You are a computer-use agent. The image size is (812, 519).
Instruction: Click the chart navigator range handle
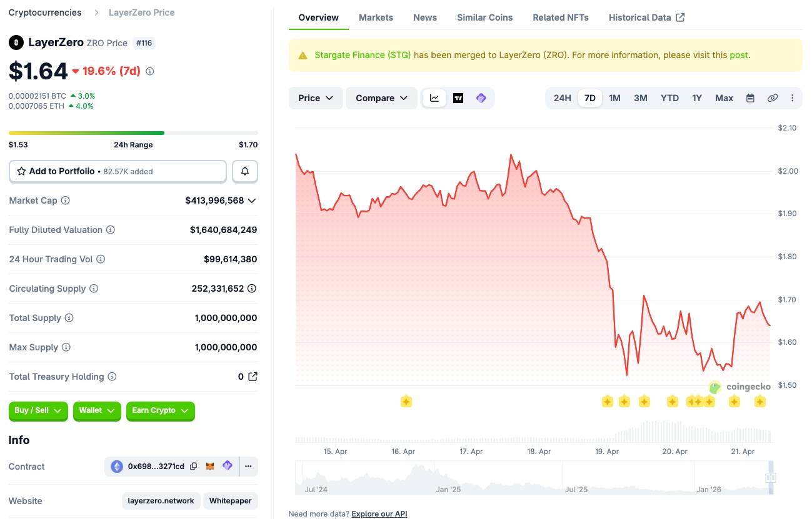tap(771, 478)
